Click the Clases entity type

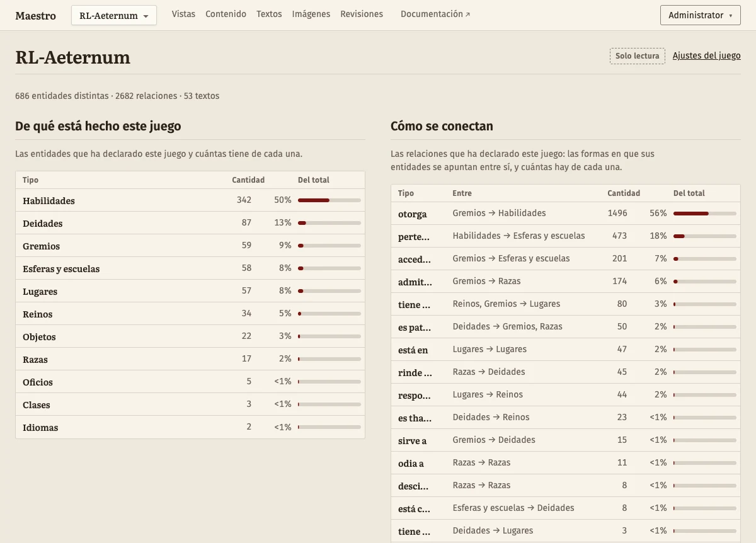coord(37,405)
